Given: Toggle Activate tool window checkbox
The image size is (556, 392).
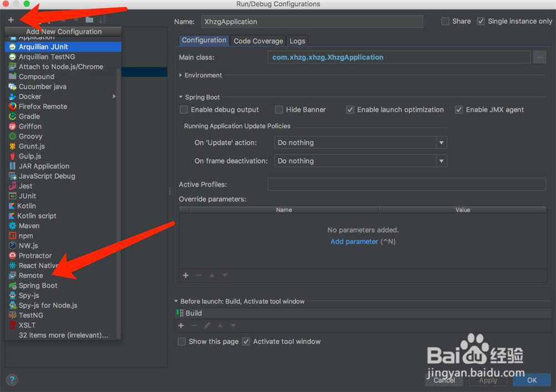Looking at the screenshot, I should tap(246, 341).
